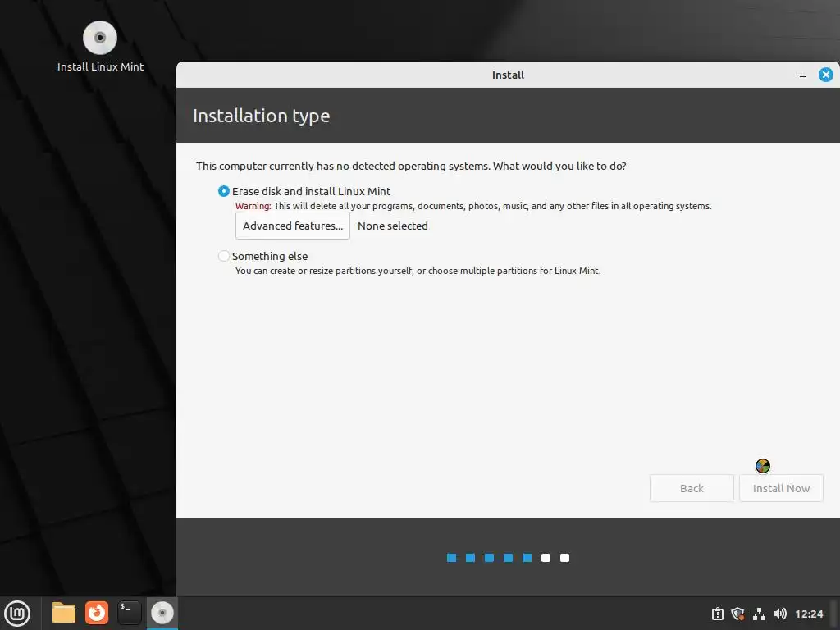This screenshot has width=840, height=630.
Task: Open the Install Linux Mint desktop icon
Action: pos(100,47)
